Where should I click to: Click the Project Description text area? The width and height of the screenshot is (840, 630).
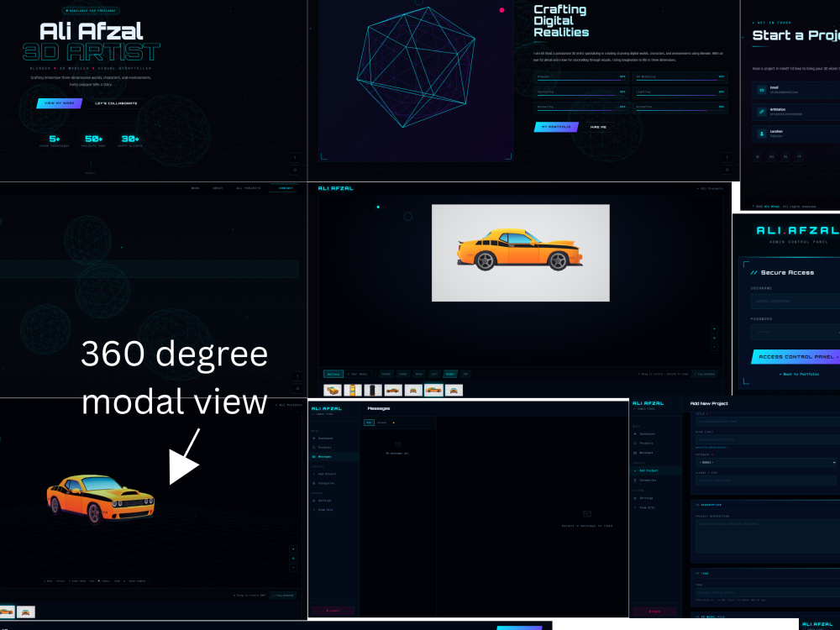pyautogui.click(x=768, y=536)
